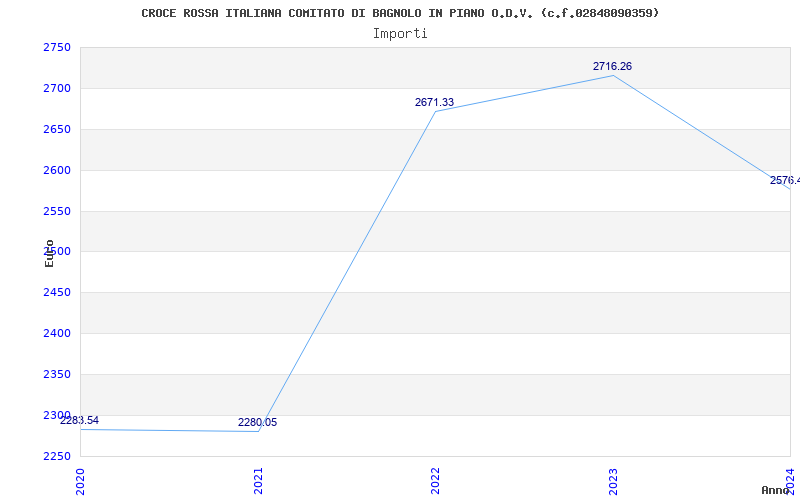The height and width of the screenshot is (500, 800).
Task: Select the 2716.26 data label
Action: (x=612, y=66)
